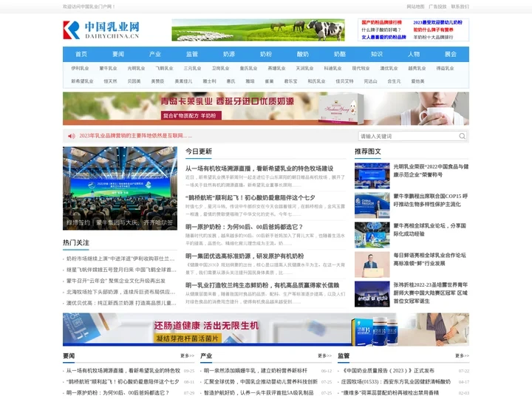Click 更多>> next to 产业 section
This screenshot has height=399, width=532.
[x=324, y=355]
